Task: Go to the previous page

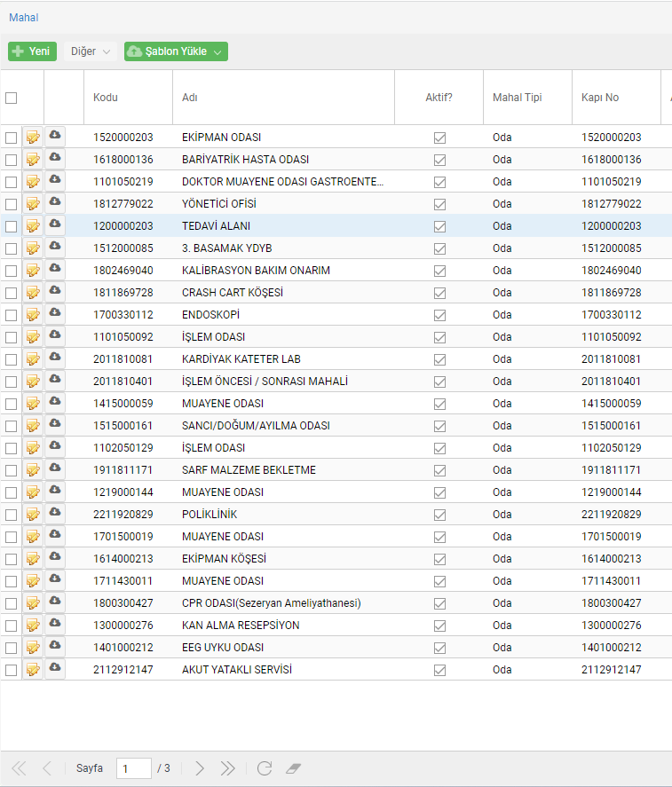Action: [x=47, y=768]
